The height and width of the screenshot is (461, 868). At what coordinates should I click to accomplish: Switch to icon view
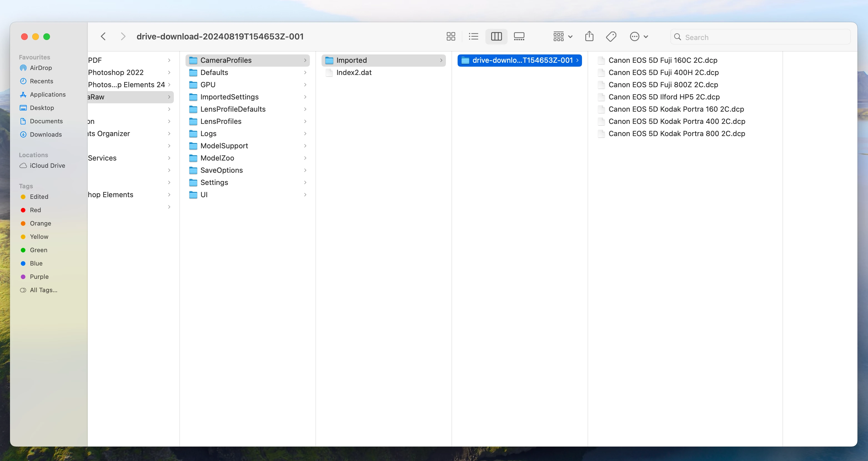click(x=450, y=36)
